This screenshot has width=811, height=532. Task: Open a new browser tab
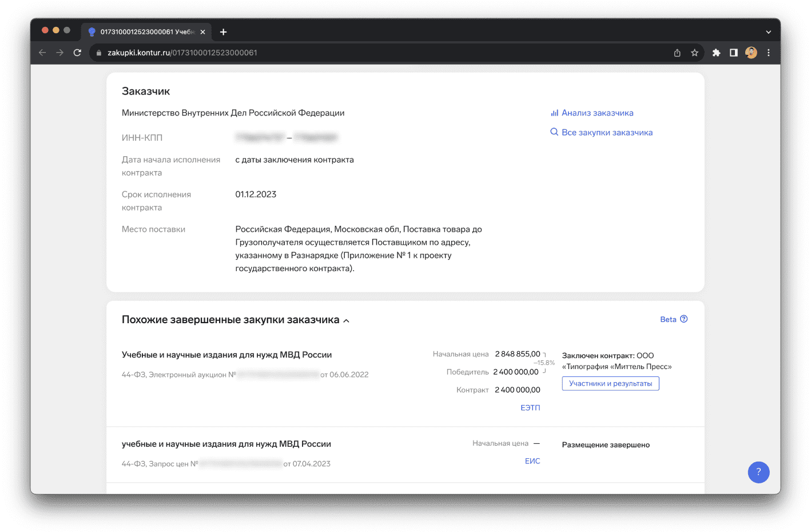(224, 32)
